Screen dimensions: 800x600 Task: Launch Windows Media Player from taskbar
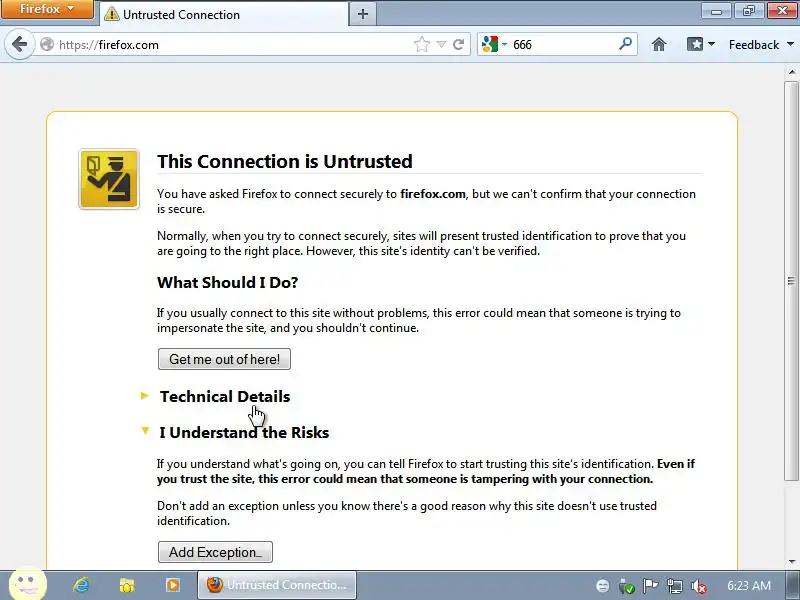[x=172, y=585]
